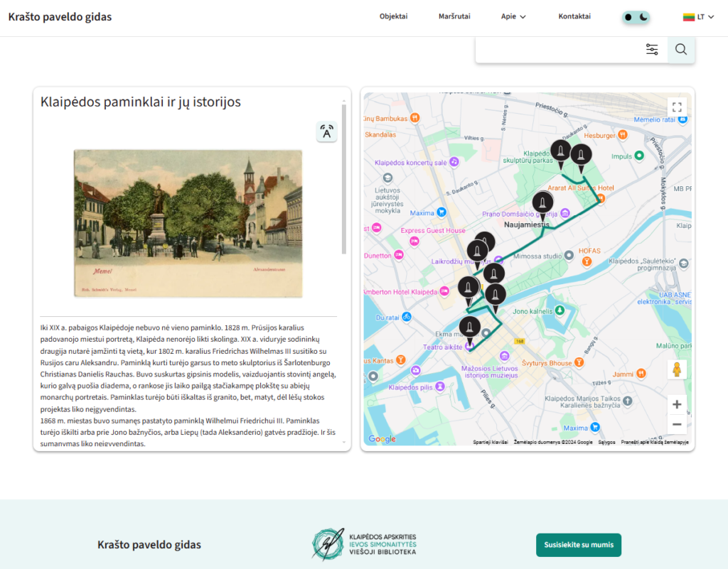Click the search magnifier icon
The image size is (728, 569).
coord(680,49)
